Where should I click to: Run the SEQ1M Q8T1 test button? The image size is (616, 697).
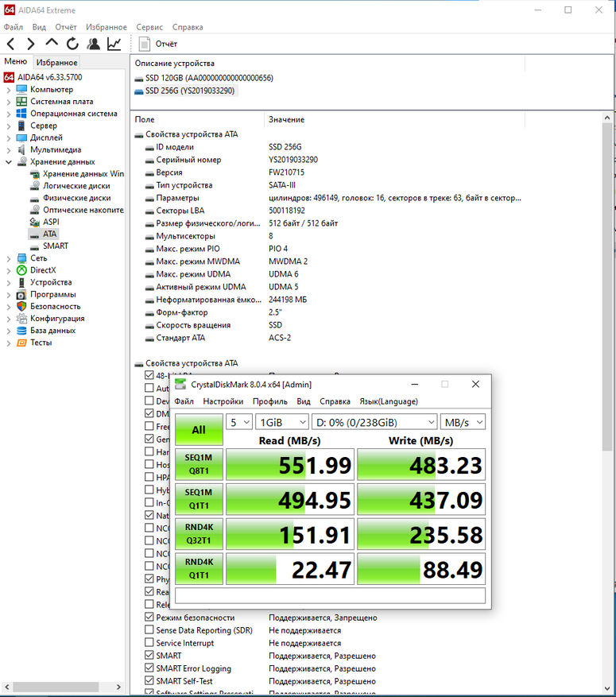[199, 464]
